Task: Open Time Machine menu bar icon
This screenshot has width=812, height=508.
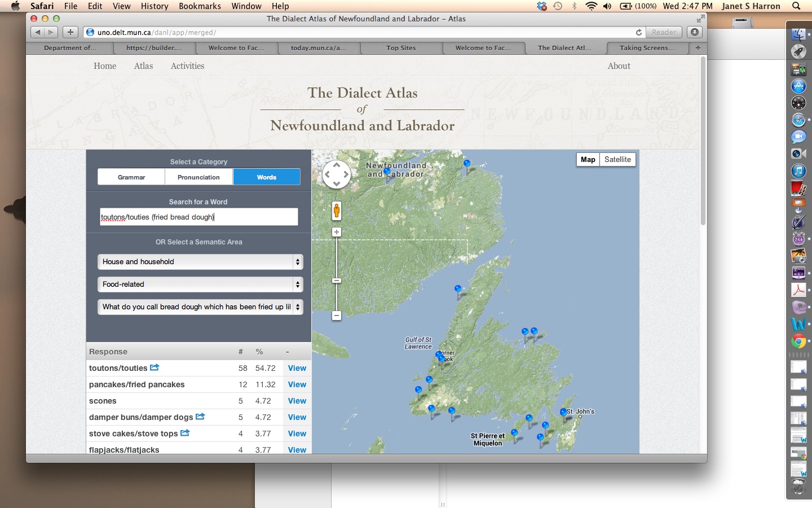Action: pyautogui.click(x=558, y=6)
